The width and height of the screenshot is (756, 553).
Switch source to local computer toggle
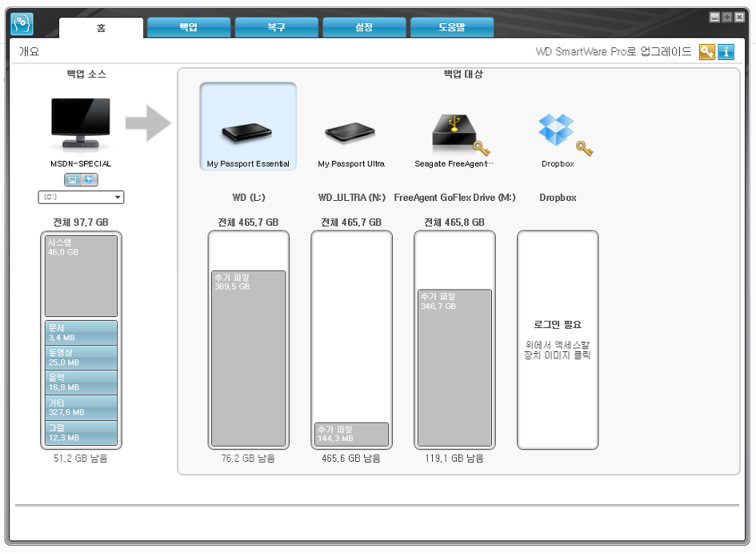(72, 180)
